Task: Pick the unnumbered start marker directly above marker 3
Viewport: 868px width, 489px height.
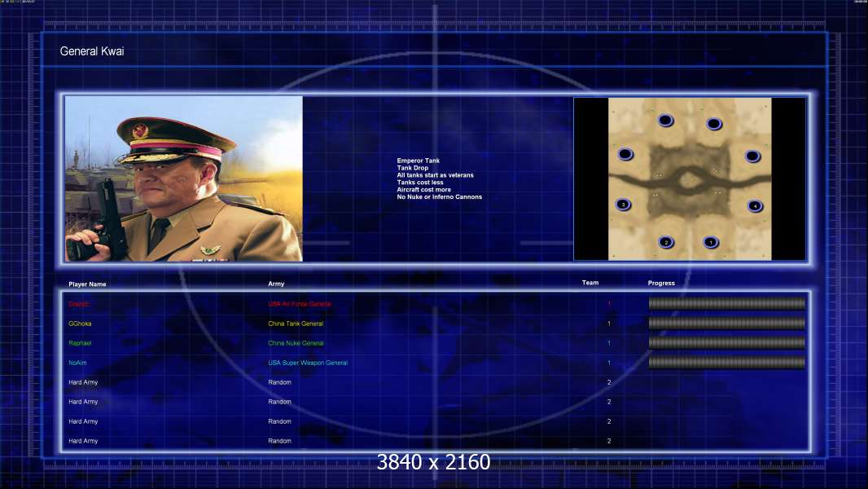Action: 625,154
